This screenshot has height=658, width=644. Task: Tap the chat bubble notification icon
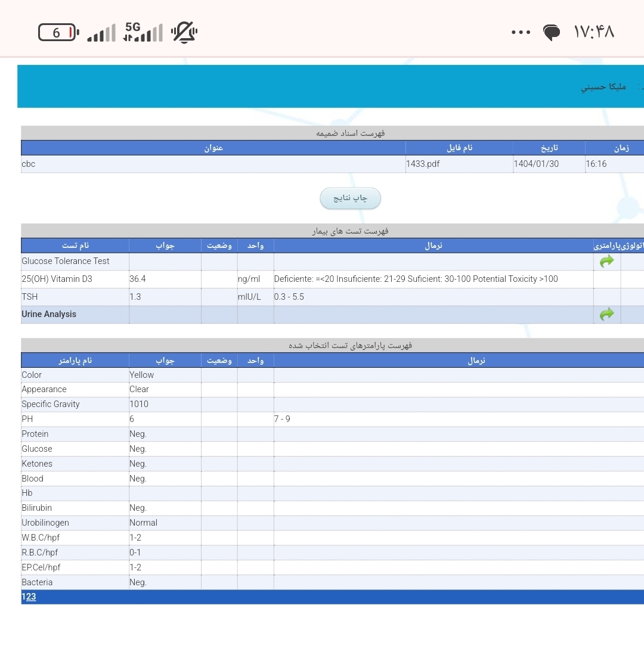click(551, 32)
